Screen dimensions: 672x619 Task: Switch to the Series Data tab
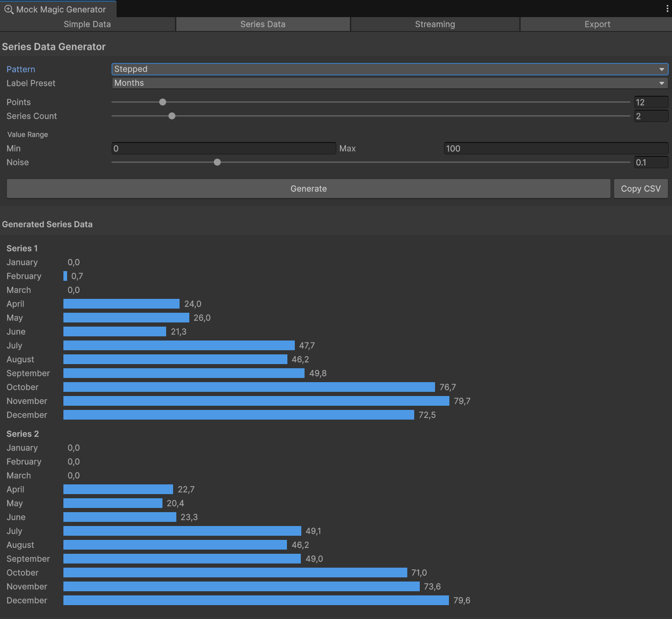263,24
